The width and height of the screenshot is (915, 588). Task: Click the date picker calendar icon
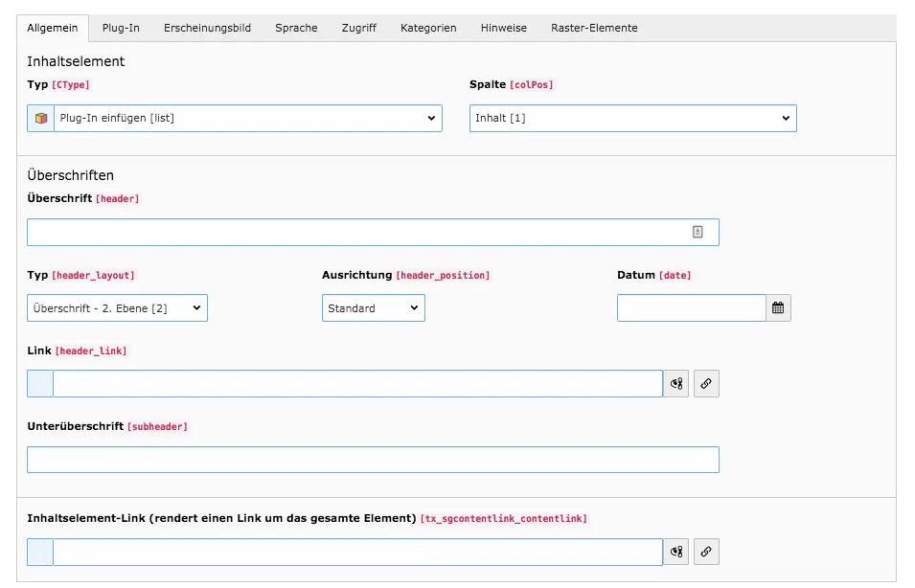[778, 307]
